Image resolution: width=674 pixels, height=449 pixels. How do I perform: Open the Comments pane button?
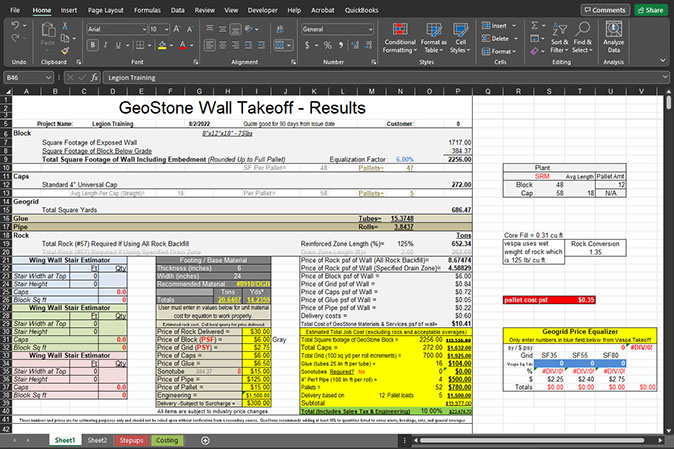coord(602,10)
